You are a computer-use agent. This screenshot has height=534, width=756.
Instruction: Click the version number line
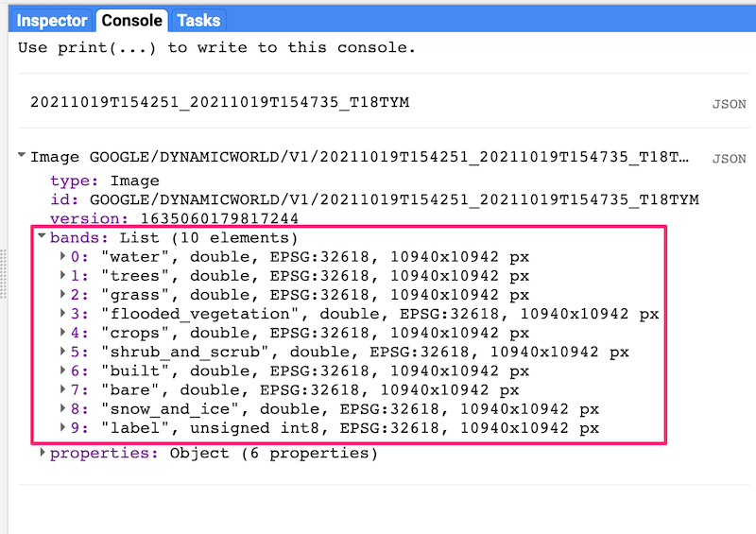tap(189, 218)
